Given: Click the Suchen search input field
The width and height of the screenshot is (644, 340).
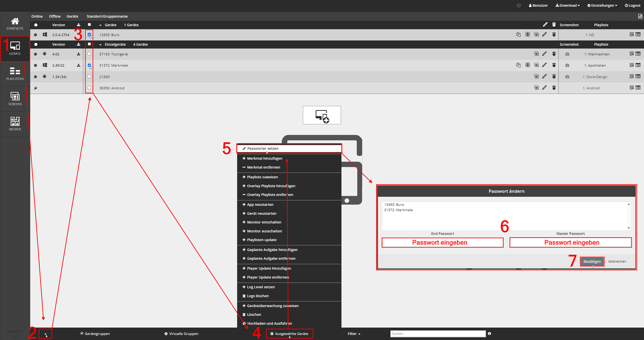Looking at the screenshot, I should pyautogui.click(x=438, y=334).
